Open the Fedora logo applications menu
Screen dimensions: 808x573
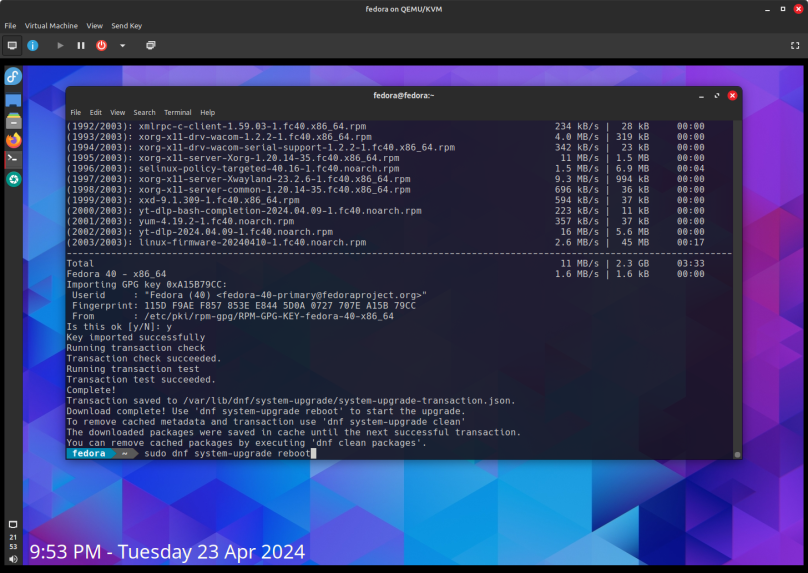(x=13, y=77)
